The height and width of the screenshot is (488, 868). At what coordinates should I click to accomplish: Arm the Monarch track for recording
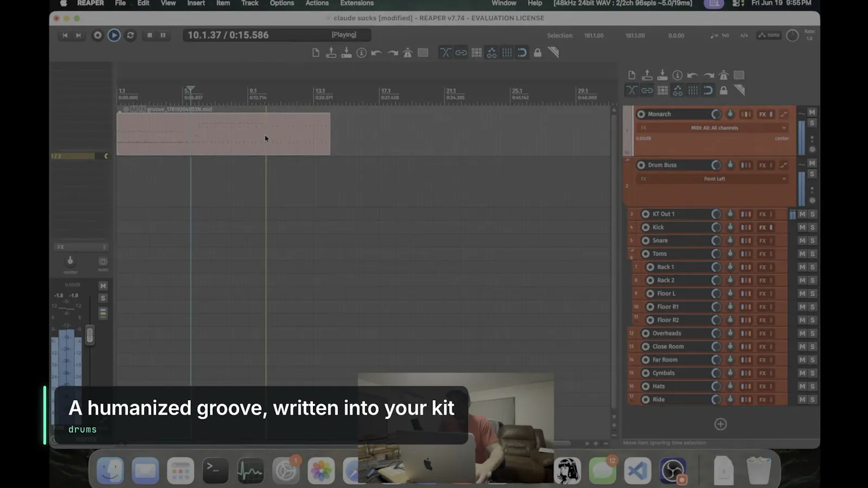(x=641, y=114)
